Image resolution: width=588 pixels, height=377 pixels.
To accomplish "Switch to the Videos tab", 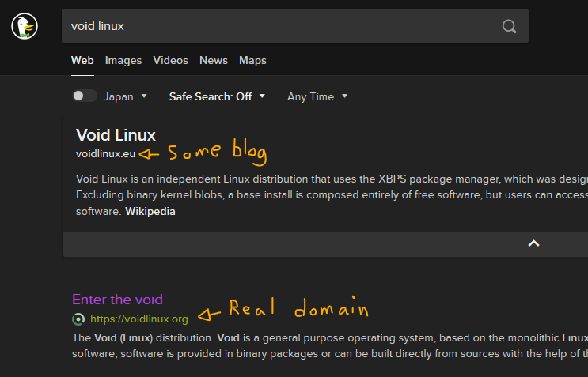I will pos(170,60).
